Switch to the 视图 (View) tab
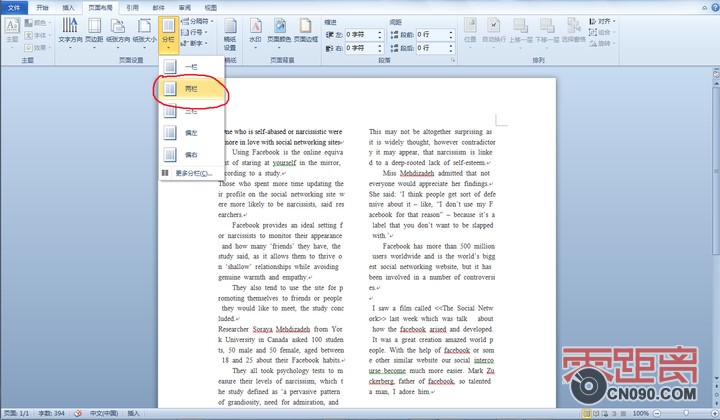This screenshot has height=420, width=720. 211,7
